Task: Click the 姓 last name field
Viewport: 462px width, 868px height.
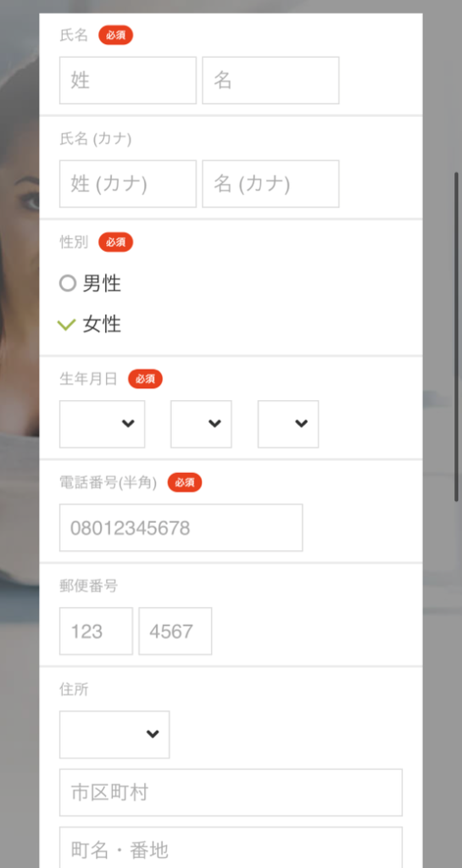Action: pyautogui.click(x=128, y=81)
